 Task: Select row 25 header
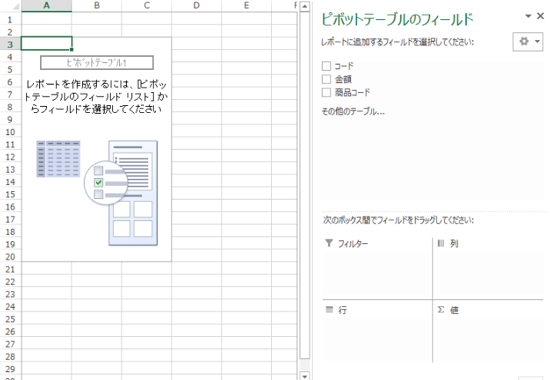[x=10, y=319]
